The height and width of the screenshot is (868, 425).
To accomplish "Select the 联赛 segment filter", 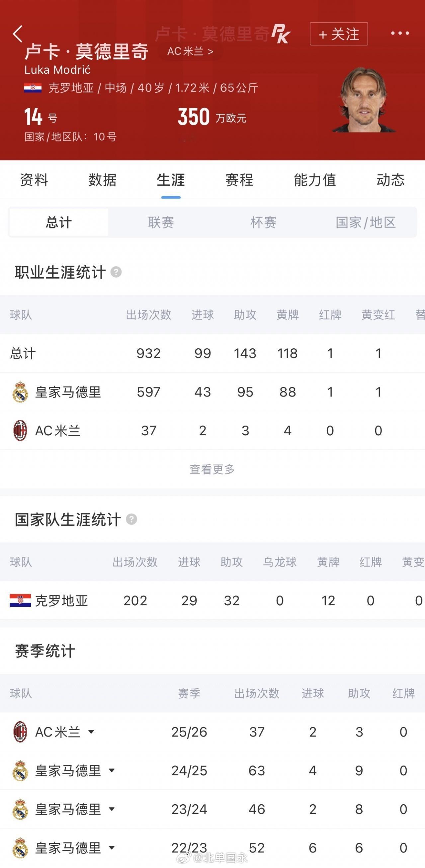I will (x=161, y=222).
